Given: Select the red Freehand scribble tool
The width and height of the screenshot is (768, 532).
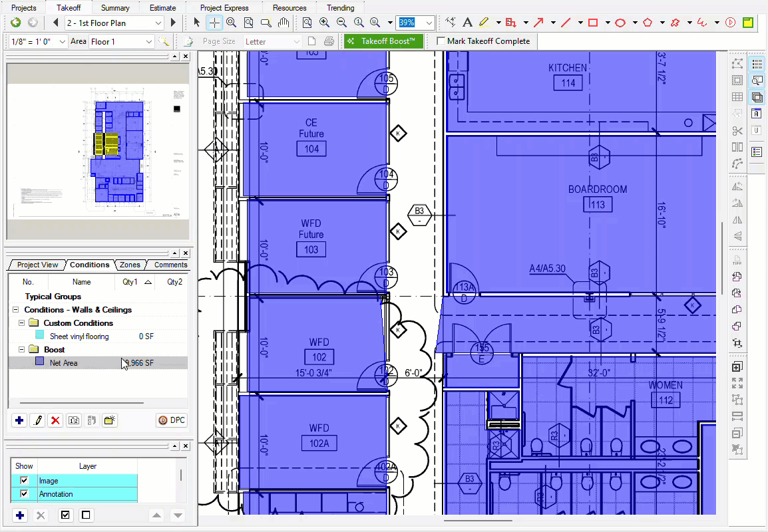Looking at the screenshot, I should [702, 23].
